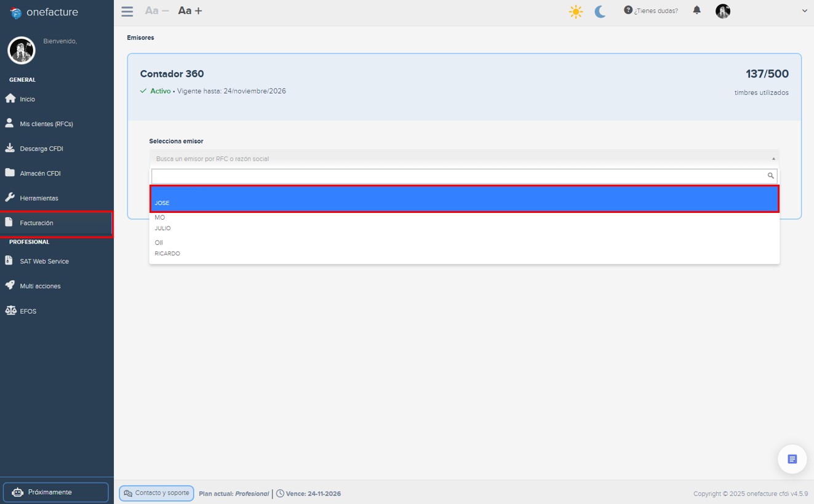This screenshot has width=814, height=504.
Task: Switch to light mode with the sun icon
Action: point(576,10)
